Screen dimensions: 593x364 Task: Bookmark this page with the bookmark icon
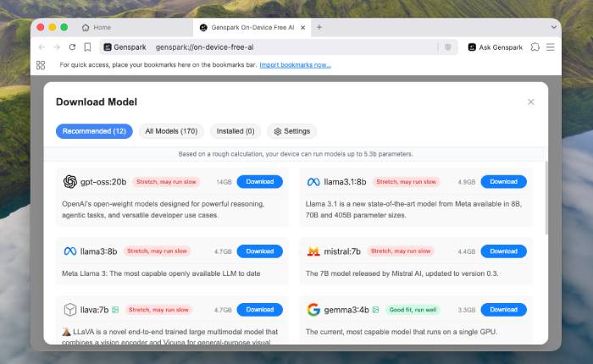click(x=87, y=47)
